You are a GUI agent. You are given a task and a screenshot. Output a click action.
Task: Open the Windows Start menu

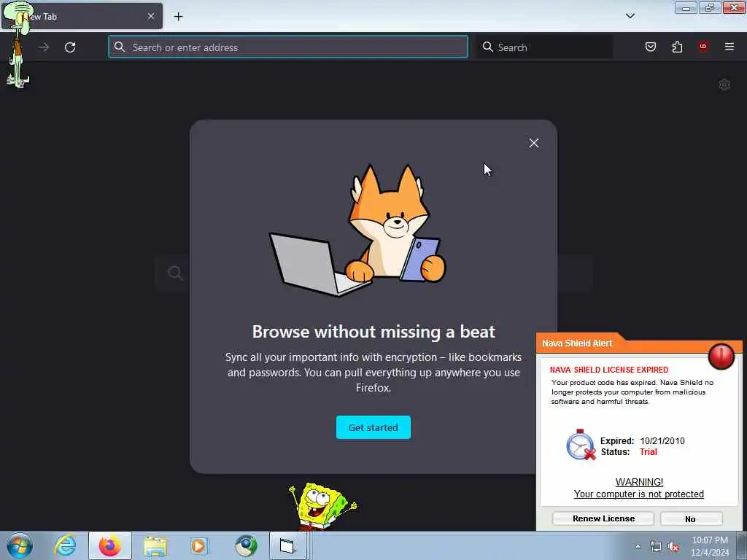point(20,545)
